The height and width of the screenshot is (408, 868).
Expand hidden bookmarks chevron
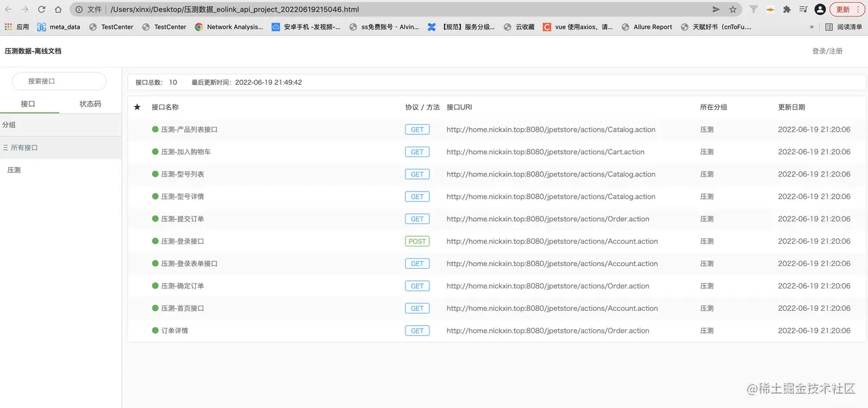pyautogui.click(x=812, y=27)
